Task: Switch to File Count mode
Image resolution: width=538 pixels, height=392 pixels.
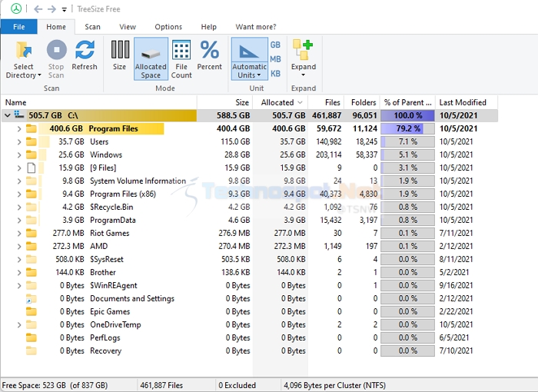Action: click(181, 59)
